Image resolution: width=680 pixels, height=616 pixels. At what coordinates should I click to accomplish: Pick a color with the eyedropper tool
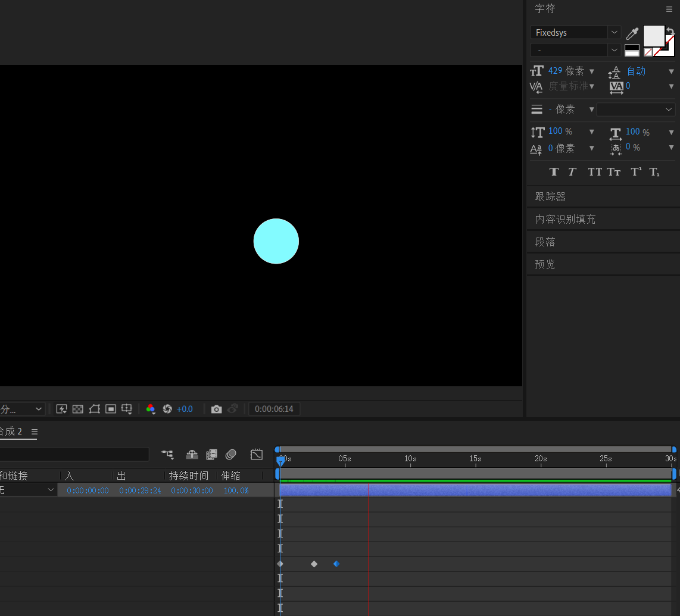click(632, 34)
